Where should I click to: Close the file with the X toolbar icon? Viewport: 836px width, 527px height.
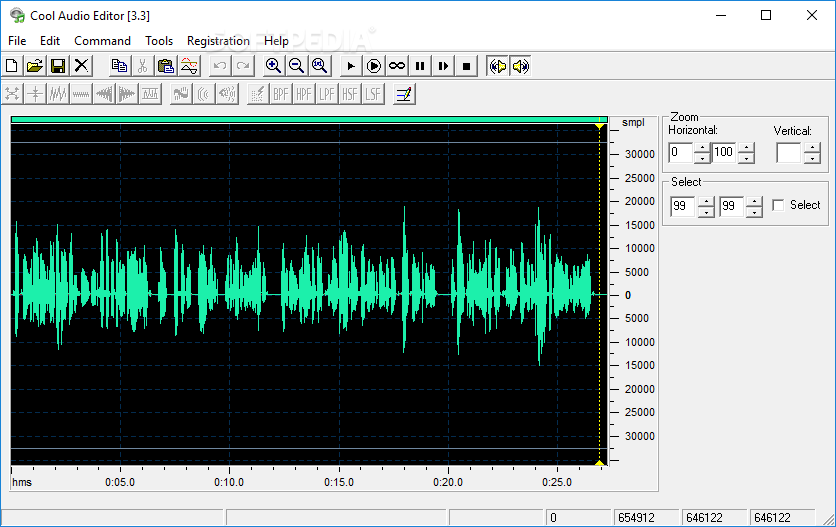pyautogui.click(x=81, y=66)
